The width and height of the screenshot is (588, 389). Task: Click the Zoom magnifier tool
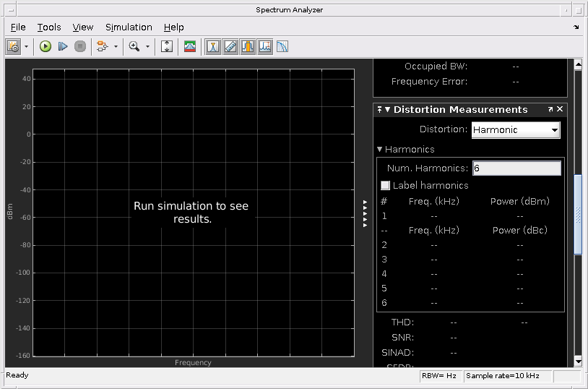click(x=134, y=46)
